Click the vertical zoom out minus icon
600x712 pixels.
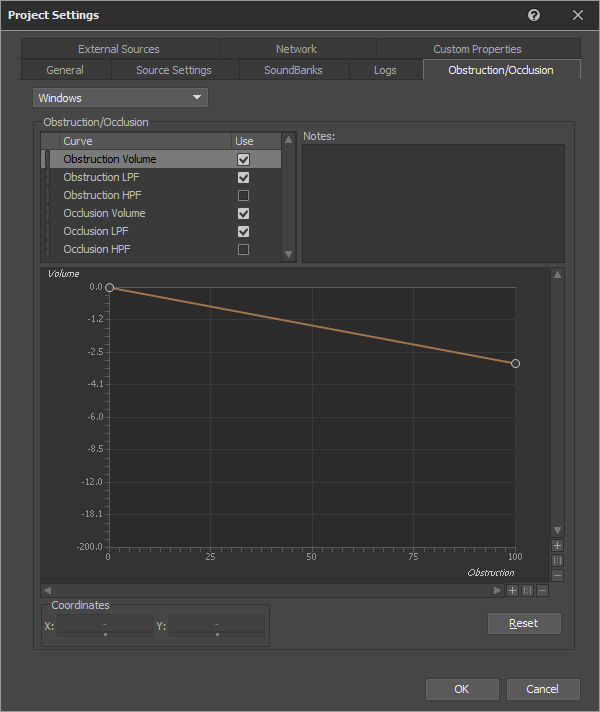tap(557, 575)
